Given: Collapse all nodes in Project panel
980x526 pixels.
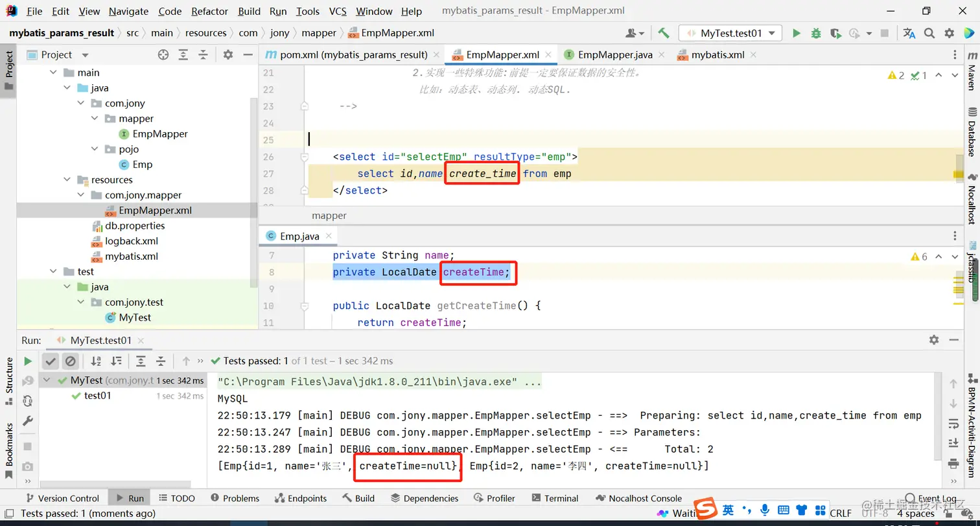Looking at the screenshot, I should (204, 55).
